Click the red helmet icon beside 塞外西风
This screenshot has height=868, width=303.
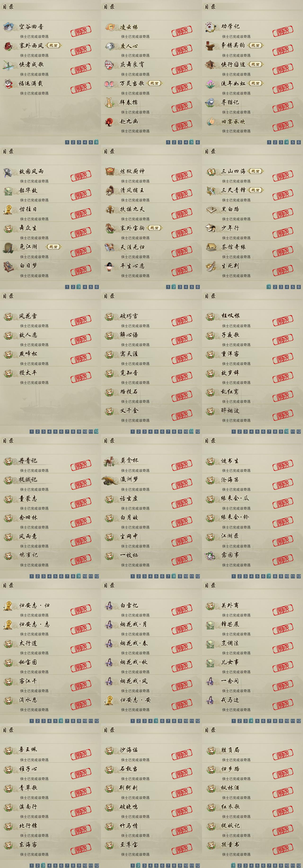click(x=9, y=45)
